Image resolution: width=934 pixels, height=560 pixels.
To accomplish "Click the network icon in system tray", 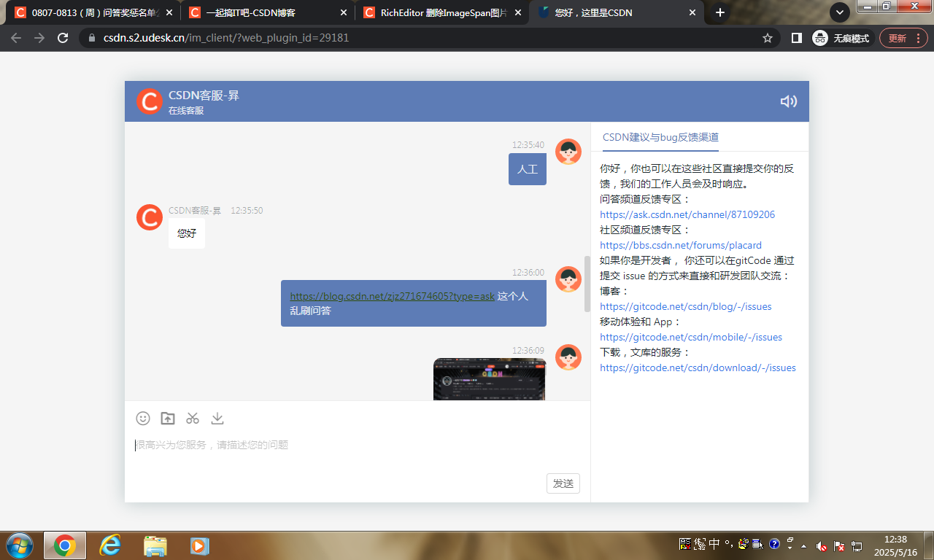I will (x=857, y=545).
